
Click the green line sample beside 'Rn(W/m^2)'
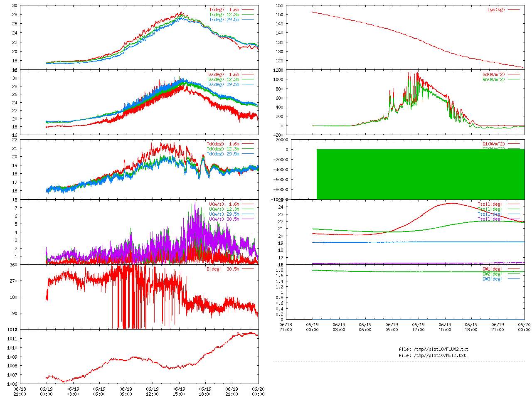pos(514,80)
